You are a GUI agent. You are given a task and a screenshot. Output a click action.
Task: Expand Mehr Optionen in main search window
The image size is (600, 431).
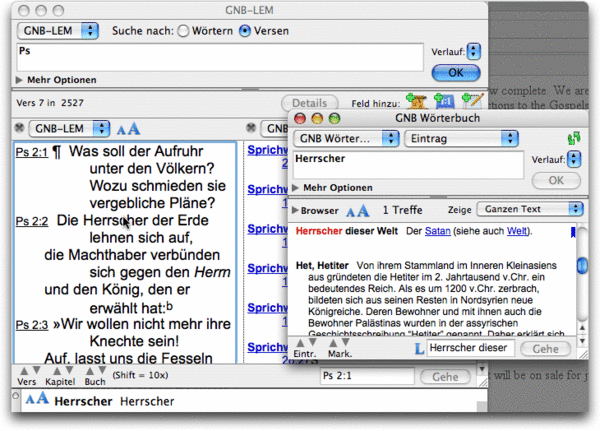pyautogui.click(x=19, y=80)
